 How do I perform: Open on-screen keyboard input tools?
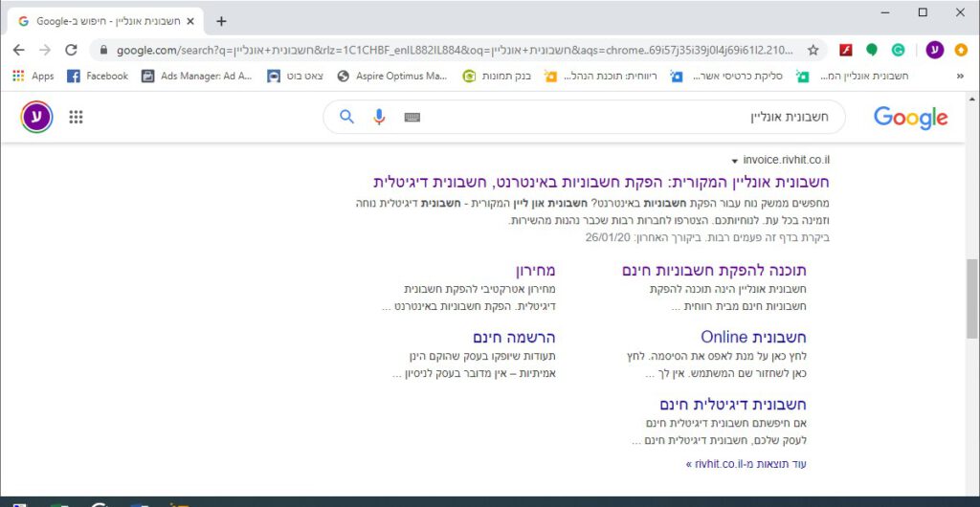(412, 118)
